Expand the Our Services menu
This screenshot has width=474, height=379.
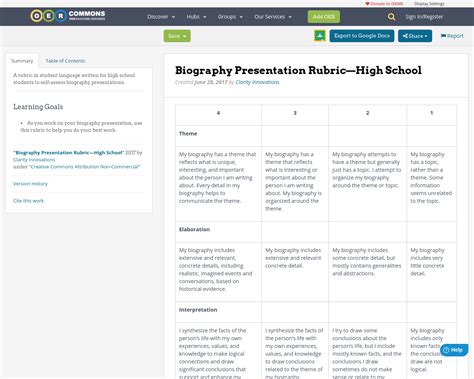click(273, 17)
